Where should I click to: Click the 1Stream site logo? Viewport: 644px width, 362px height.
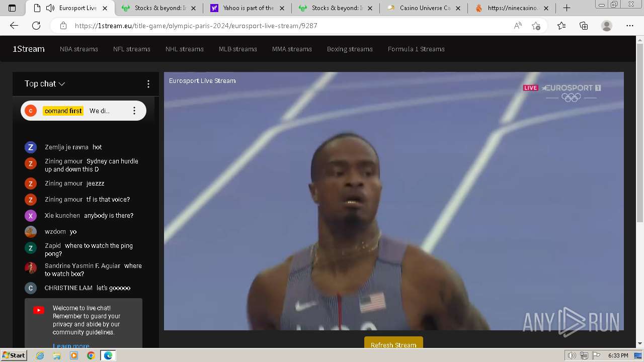[29, 49]
